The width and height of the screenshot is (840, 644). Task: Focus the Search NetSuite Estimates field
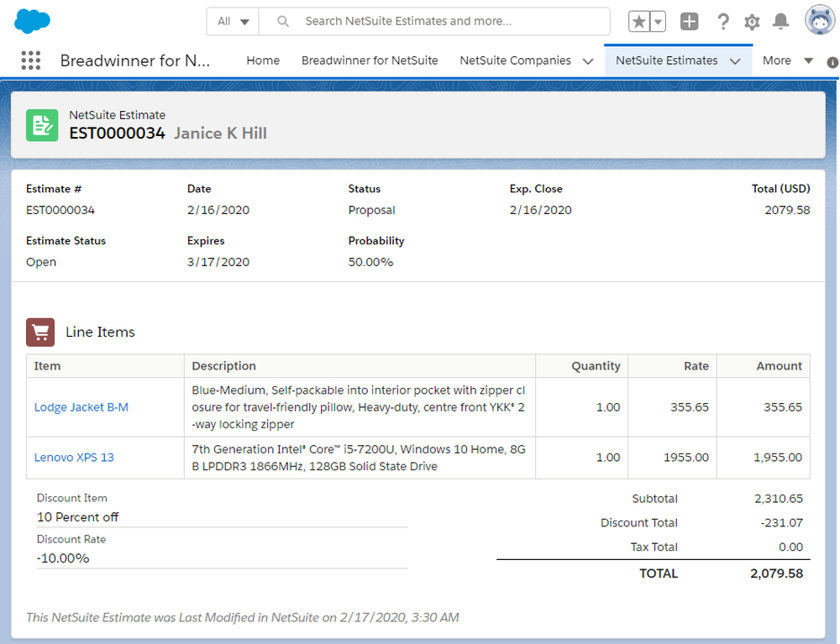point(434,22)
